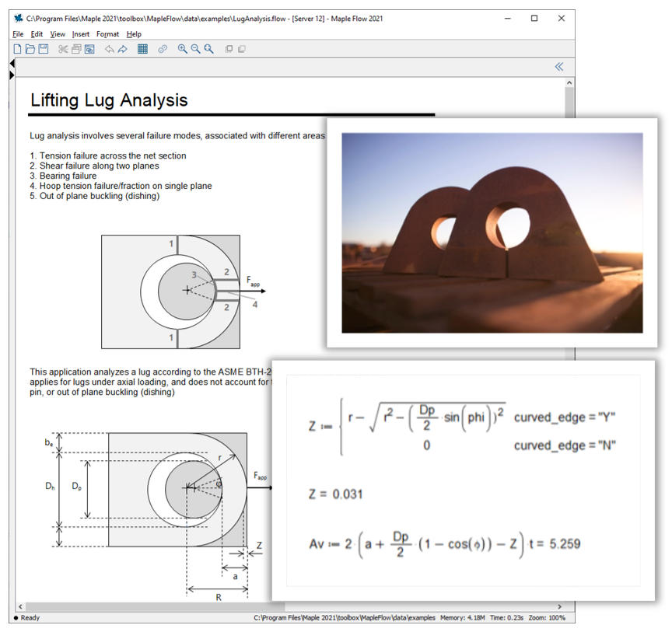
Task: Zoom out with the minus magnifier
Action: (195, 49)
